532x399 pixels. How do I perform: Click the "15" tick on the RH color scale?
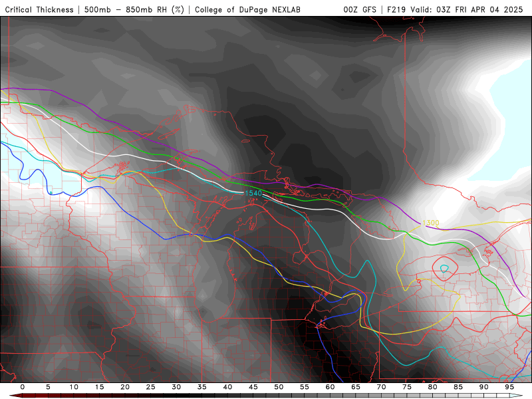click(99, 387)
